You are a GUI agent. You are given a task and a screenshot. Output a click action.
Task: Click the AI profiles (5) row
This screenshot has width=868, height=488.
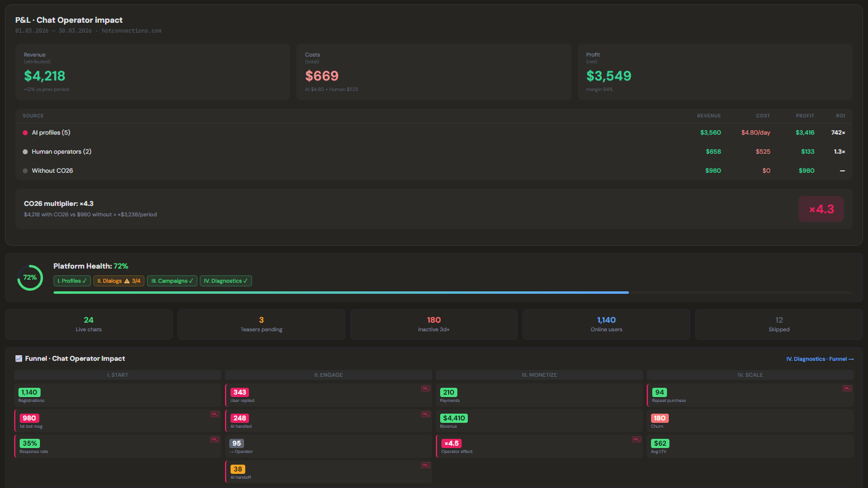point(434,133)
